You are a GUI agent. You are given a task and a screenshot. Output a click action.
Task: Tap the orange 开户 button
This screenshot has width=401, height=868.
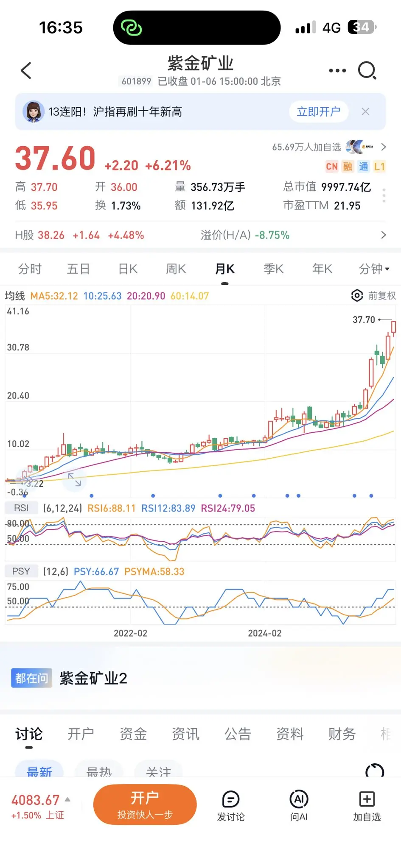pos(145,804)
